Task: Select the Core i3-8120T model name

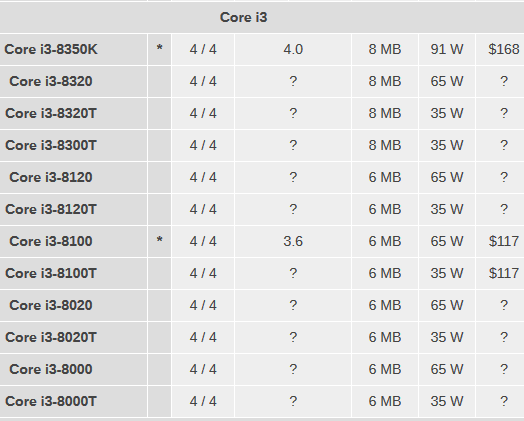Action: point(51,209)
